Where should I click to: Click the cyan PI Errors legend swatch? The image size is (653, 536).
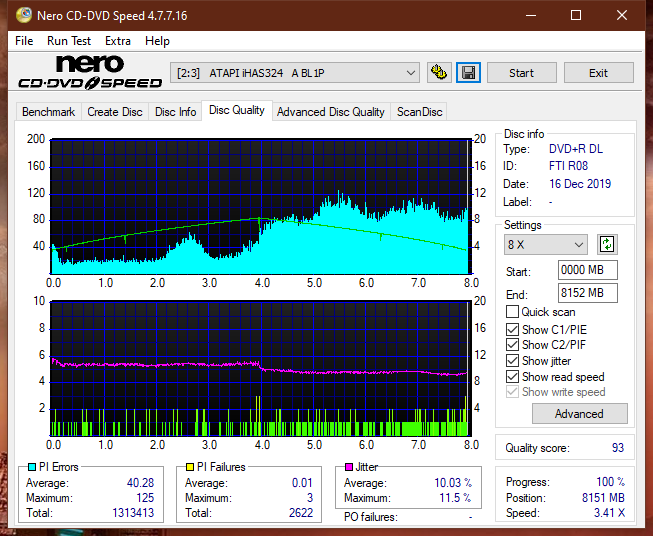32,467
